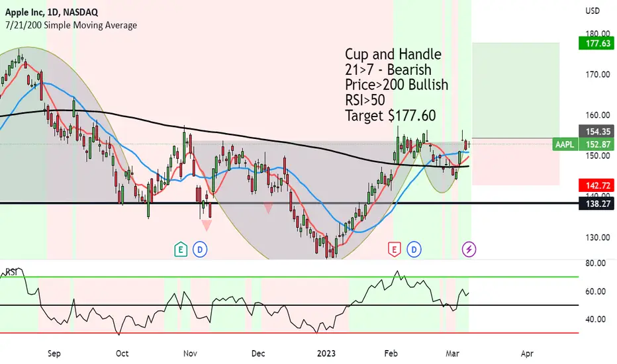Click the 150.00 price axis value

click(x=598, y=156)
